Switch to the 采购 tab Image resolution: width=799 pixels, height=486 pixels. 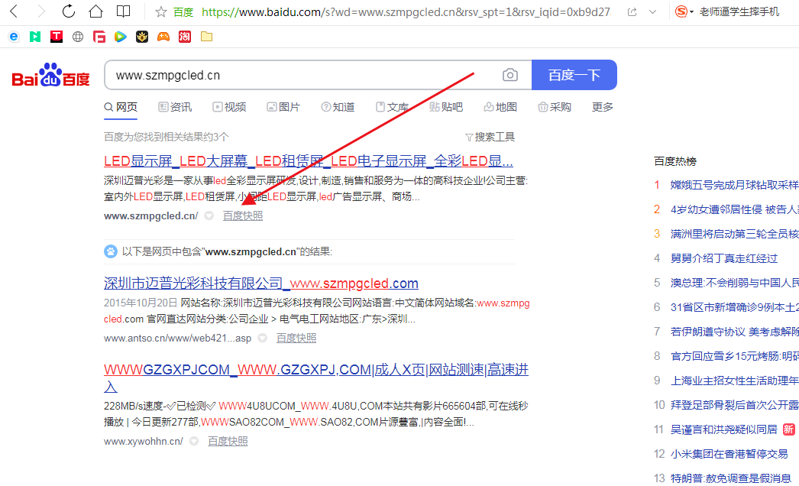[x=554, y=107]
